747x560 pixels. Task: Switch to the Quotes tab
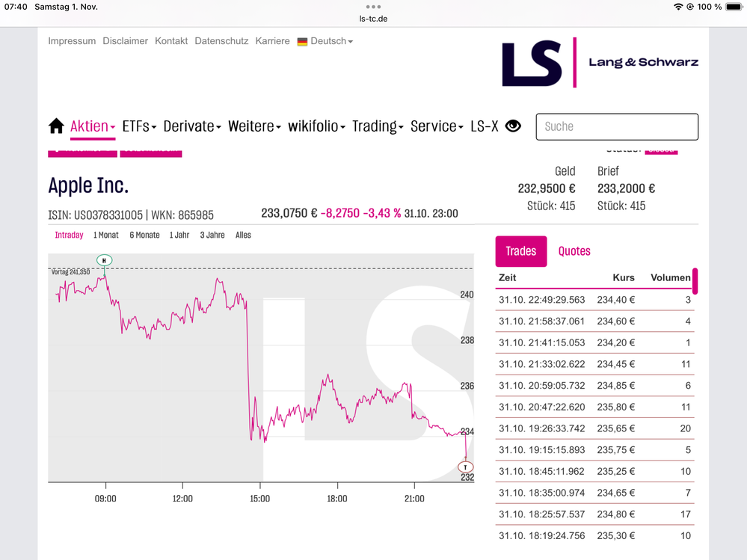[x=574, y=251]
